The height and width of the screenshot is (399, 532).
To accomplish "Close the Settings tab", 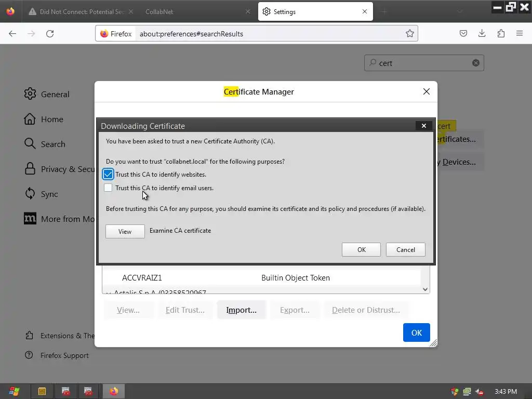I will pos(365,11).
